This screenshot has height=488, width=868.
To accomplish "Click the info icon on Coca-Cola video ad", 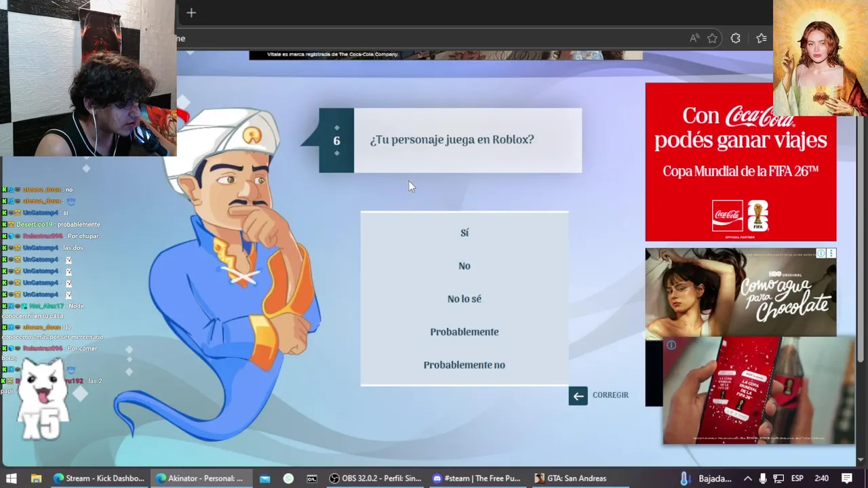I will [671, 345].
